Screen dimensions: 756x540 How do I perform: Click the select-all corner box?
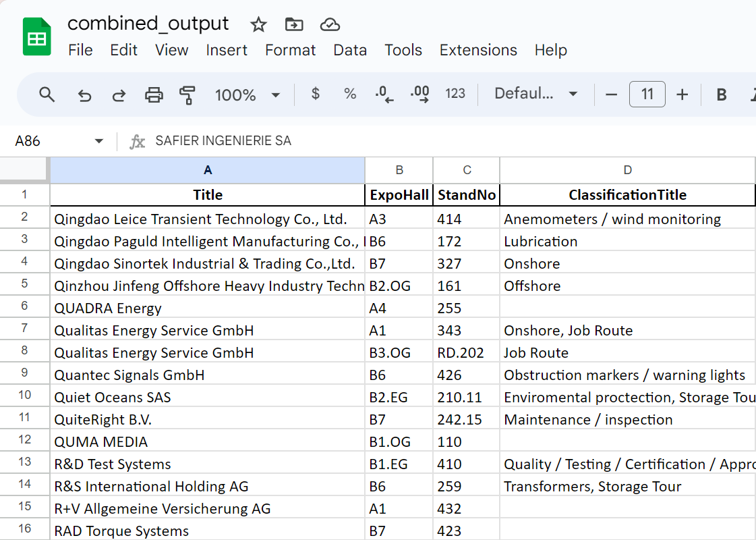[24, 170]
